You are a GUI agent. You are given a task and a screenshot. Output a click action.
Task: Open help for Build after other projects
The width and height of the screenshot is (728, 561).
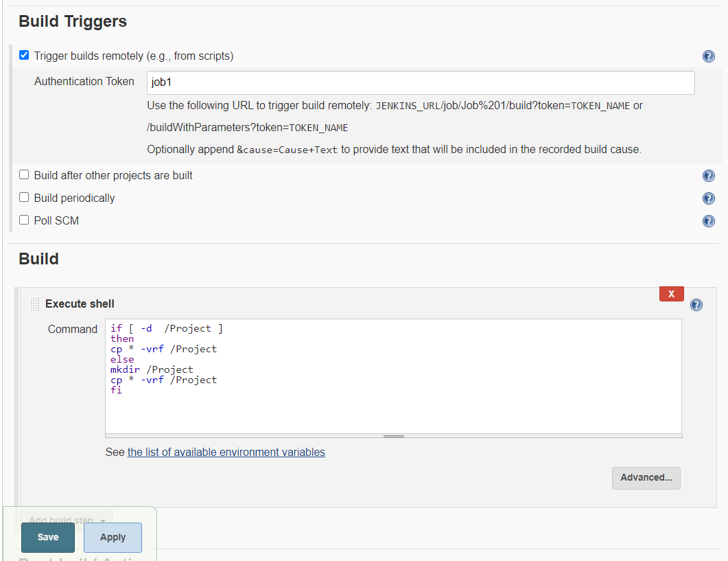(708, 175)
